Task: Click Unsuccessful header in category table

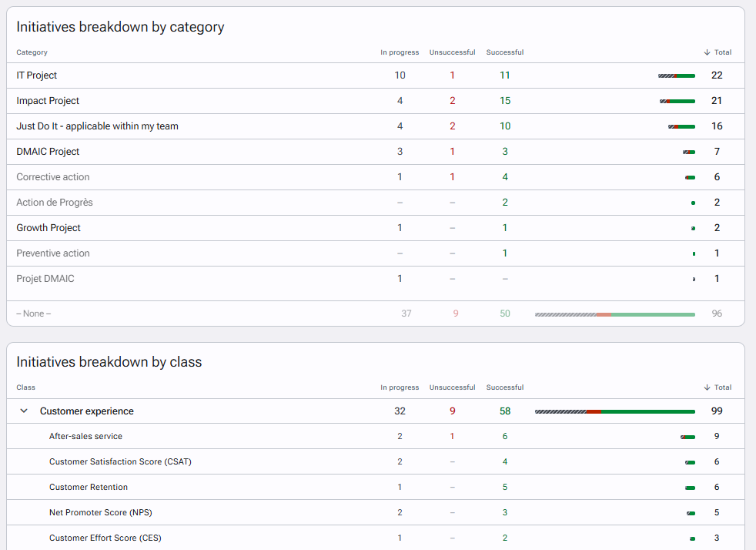Action: click(x=452, y=52)
